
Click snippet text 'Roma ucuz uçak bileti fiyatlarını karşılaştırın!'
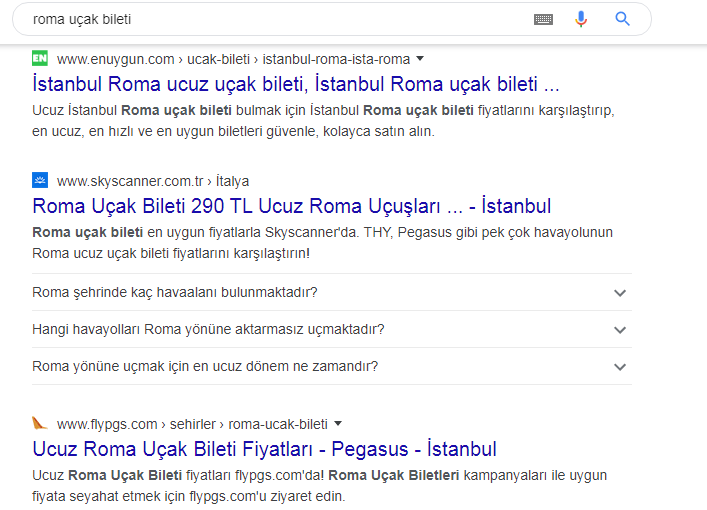(171, 253)
